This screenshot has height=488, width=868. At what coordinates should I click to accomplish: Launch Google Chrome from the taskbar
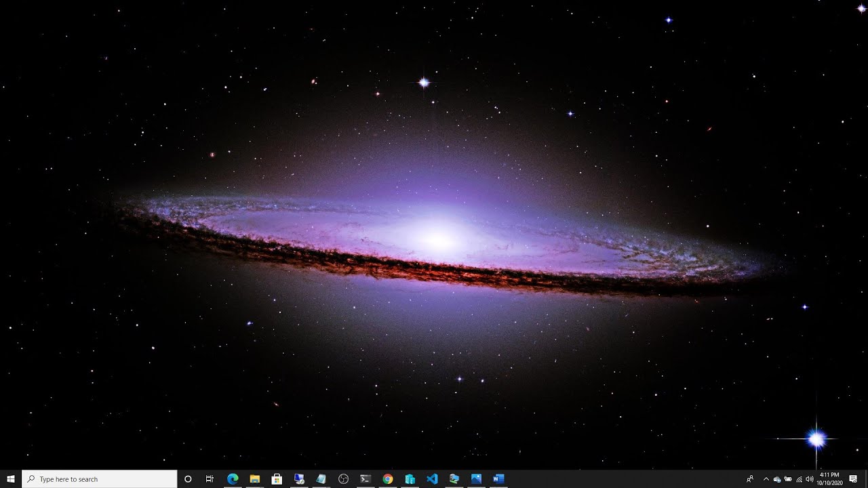coord(387,479)
